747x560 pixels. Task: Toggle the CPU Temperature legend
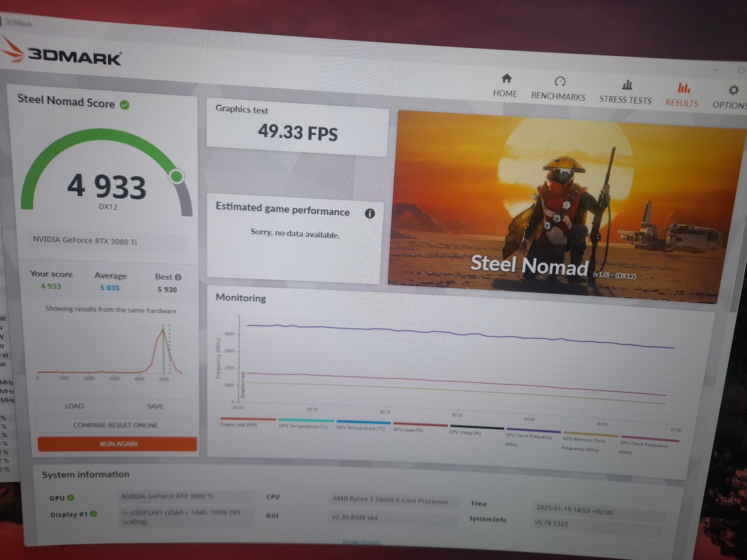303,426
